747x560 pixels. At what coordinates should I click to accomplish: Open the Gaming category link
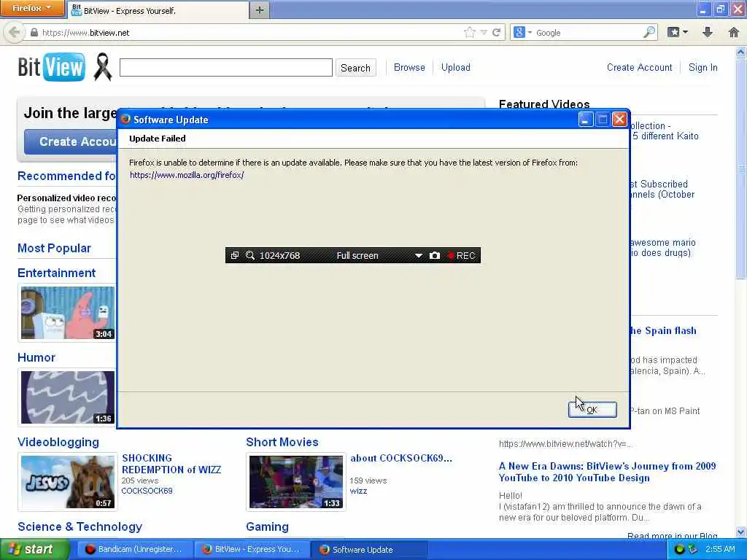[x=267, y=526]
